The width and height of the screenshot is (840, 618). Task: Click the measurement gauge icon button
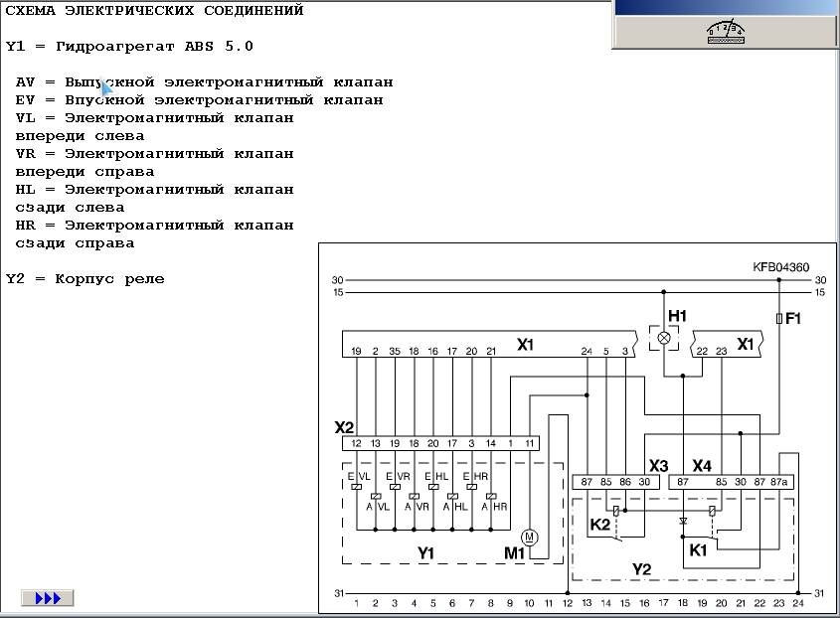[726, 32]
